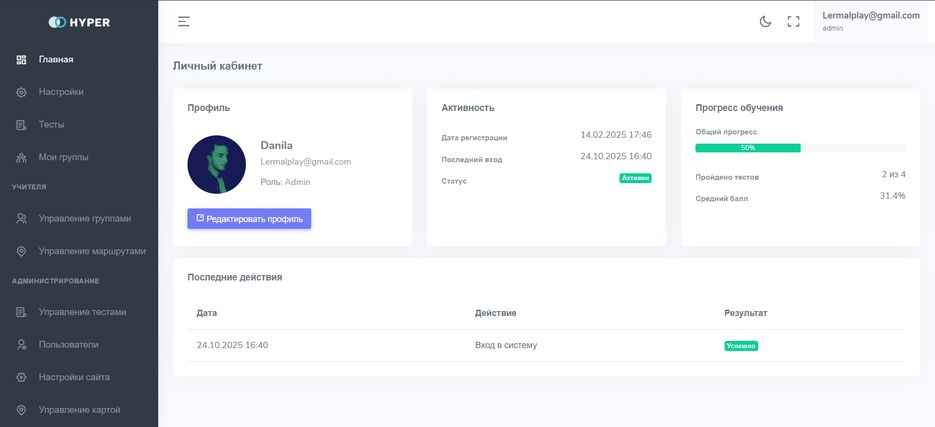
Task: Click the Пользователи user icon
Action: pos(21,345)
